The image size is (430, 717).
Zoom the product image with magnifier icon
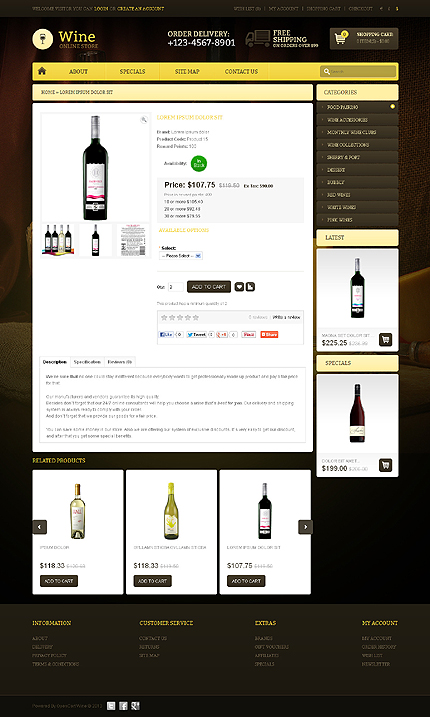tap(144, 120)
